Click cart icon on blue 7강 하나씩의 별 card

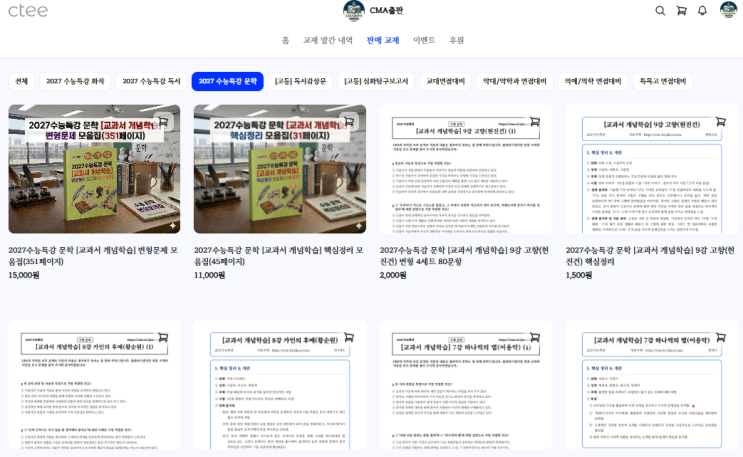pos(721,338)
